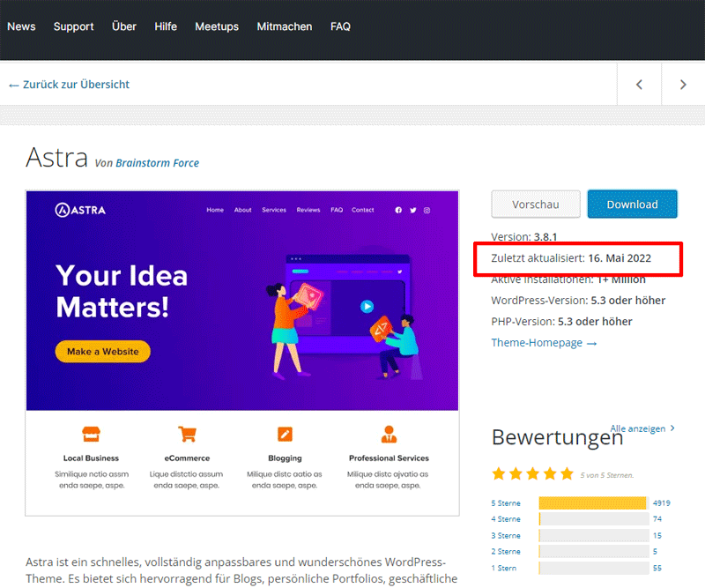Open the Hilfe menu item

point(166,26)
